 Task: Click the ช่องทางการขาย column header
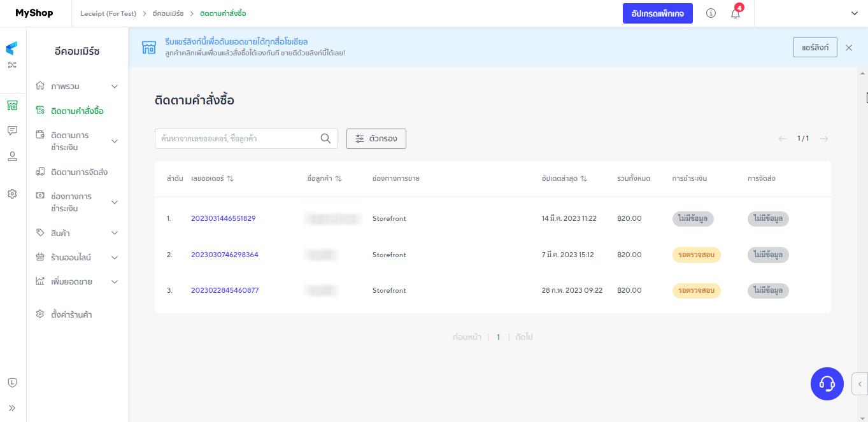[396, 179]
